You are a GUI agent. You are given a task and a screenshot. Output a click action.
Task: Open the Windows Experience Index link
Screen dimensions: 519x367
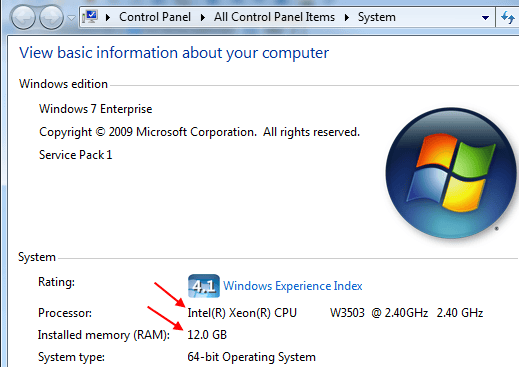tap(293, 286)
